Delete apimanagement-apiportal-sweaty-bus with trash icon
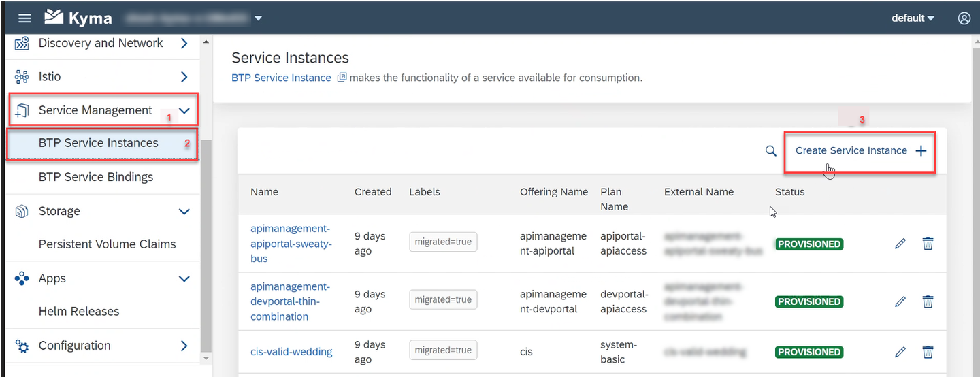Image resolution: width=980 pixels, height=377 pixels. point(928,244)
